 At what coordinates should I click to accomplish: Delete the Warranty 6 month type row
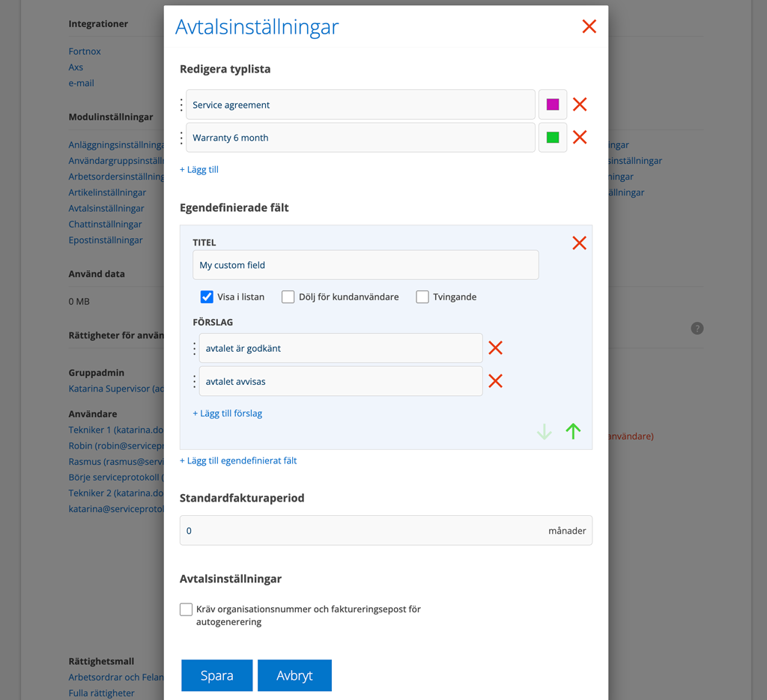coord(580,137)
